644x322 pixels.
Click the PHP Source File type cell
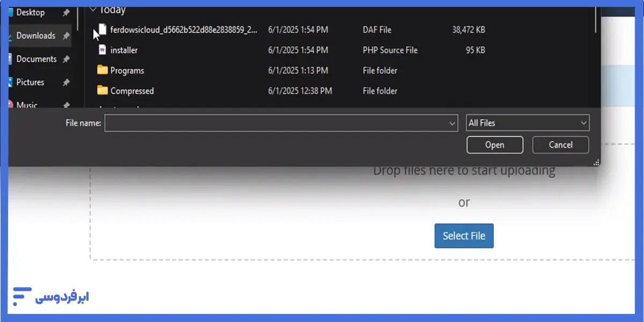(390, 50)
